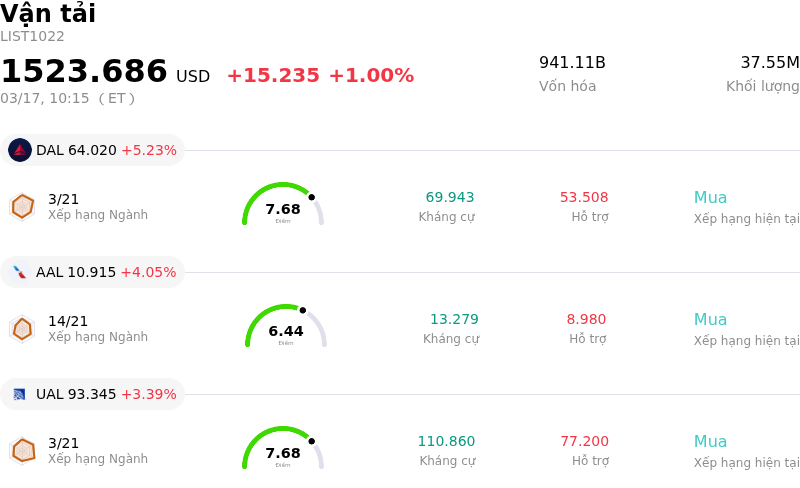Select the Vận tải sector title
Viewport: 800px width, 488px height.
pos(48,14)
